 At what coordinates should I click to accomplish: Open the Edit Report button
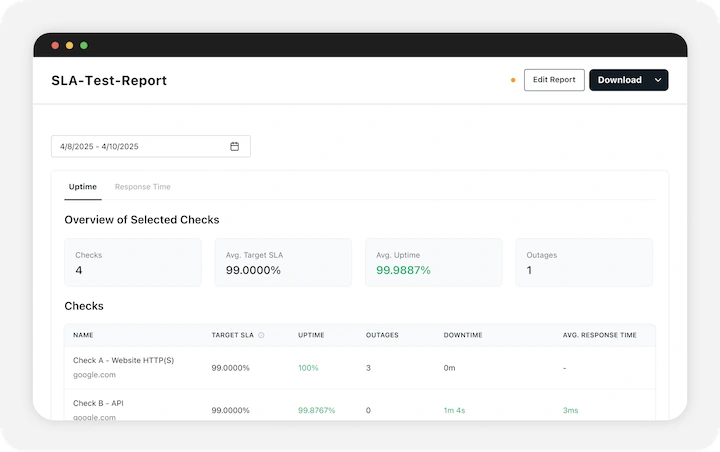pyautogui.click(x=554, y=80)
